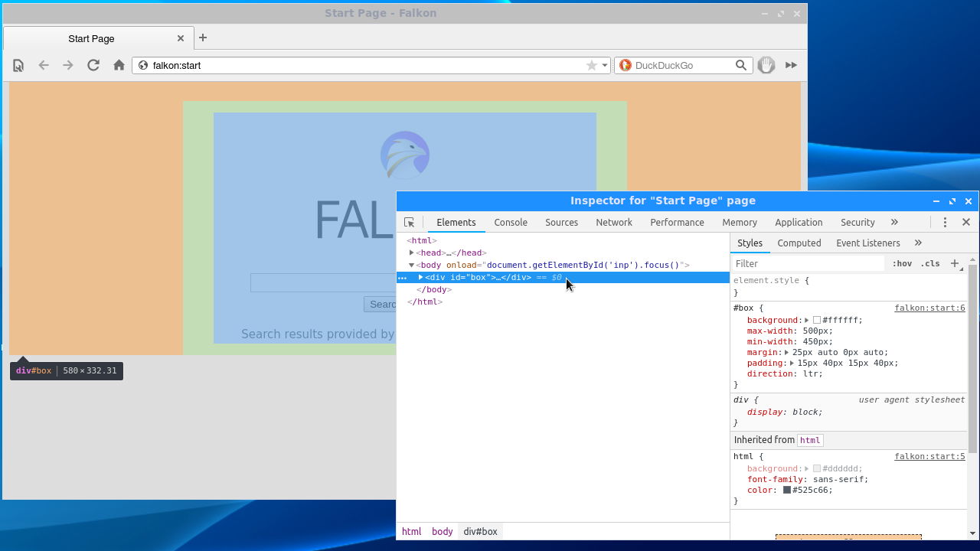The image size is (980, 551).
Task: Click the Styles pane vertical scrollbar
Action: (x=973, y=358)
